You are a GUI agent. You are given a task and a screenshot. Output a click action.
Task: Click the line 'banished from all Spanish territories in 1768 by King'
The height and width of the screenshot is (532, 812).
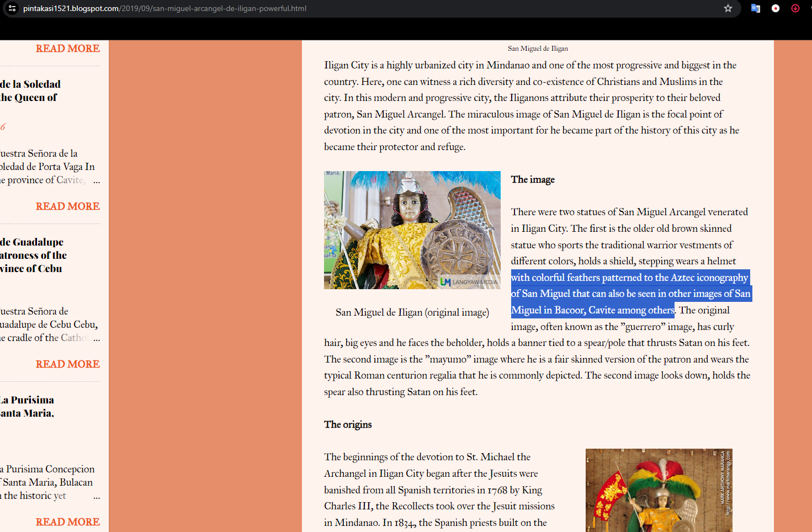click(433, 490)
